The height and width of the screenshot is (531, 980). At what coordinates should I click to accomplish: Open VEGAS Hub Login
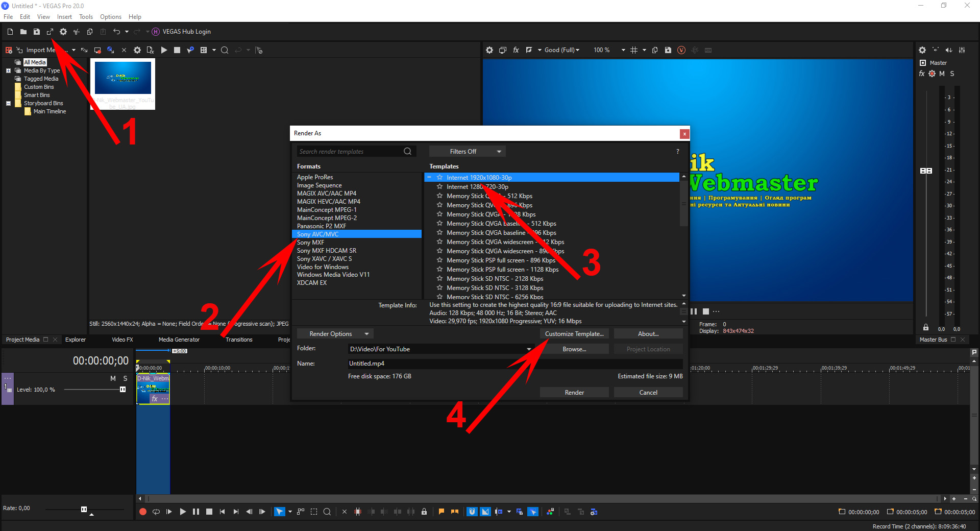click(181, 32)
